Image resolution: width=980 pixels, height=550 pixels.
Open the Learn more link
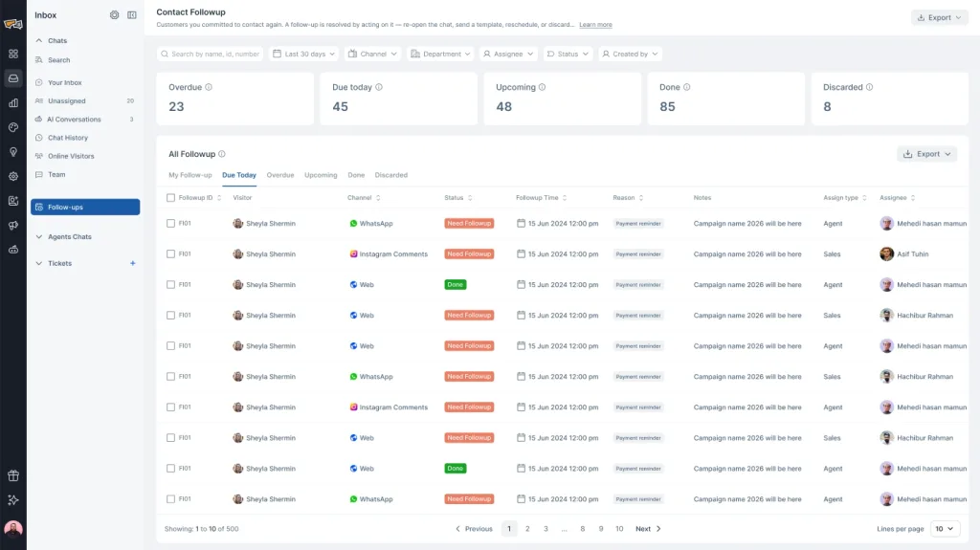(x=595, y=25)
